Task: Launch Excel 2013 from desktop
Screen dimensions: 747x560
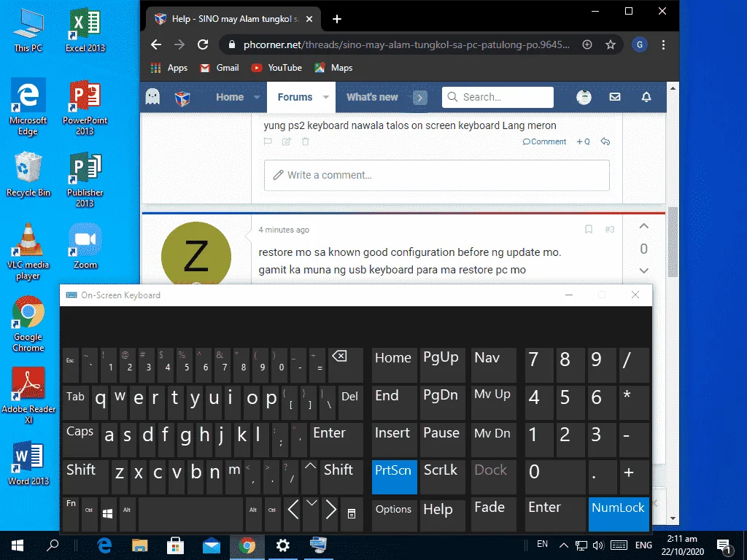Action: tap(85, 30)
